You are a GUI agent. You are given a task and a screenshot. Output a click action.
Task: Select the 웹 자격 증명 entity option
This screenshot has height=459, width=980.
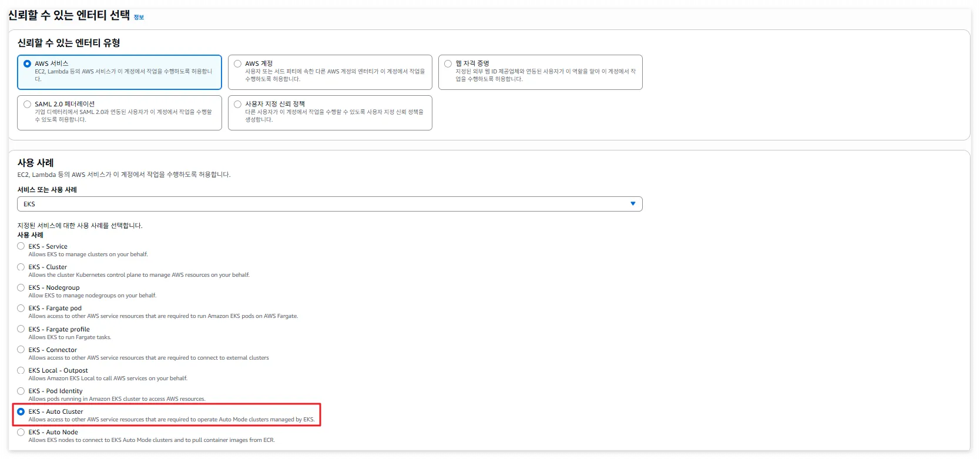pyautogui.click(x=448, y=63)
